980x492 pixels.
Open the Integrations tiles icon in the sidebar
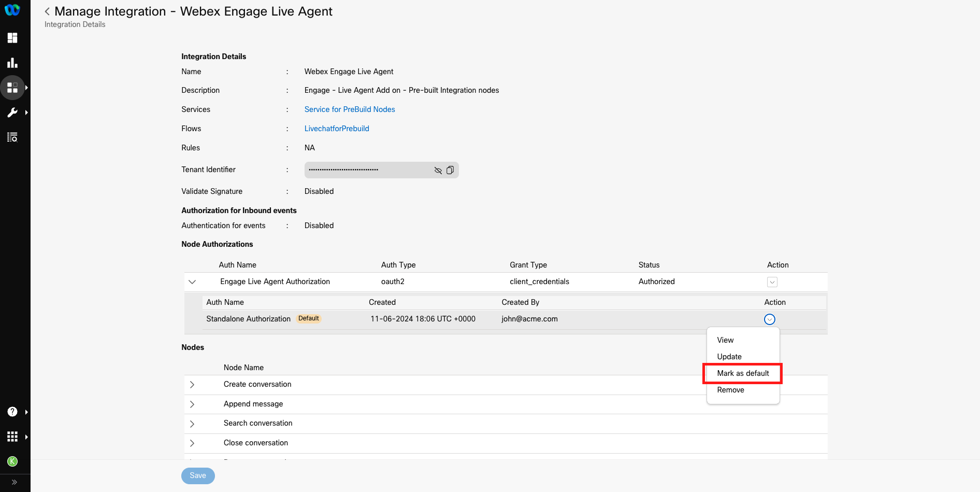pos(12,88)
